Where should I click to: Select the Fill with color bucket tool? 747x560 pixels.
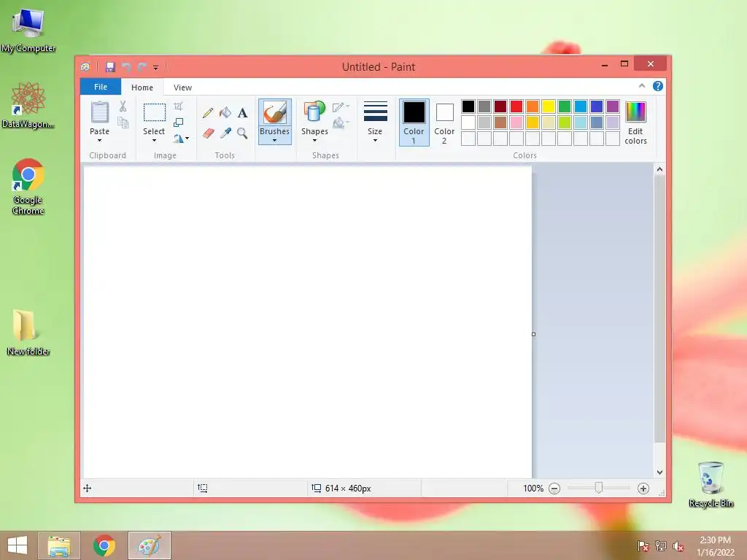[225, 113]
